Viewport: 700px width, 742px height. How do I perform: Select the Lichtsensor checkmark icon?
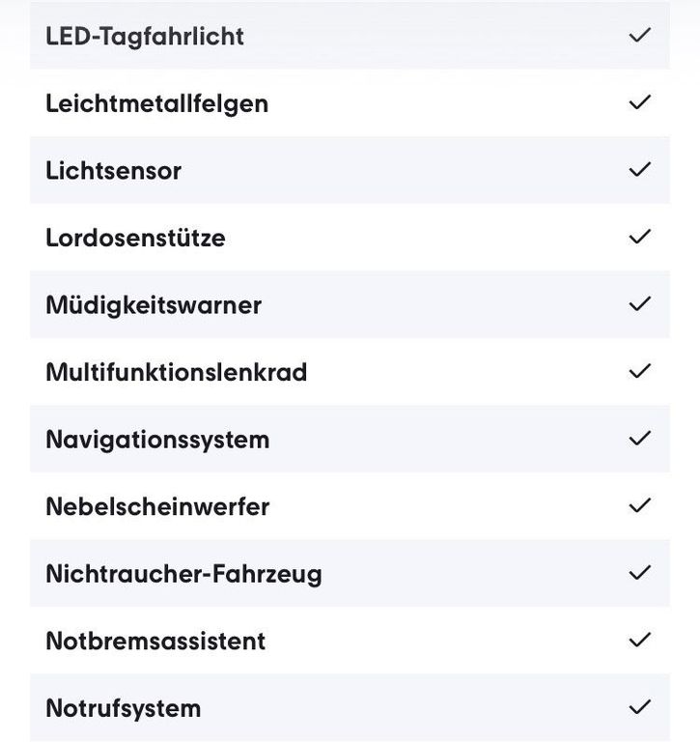pos(639,169)
